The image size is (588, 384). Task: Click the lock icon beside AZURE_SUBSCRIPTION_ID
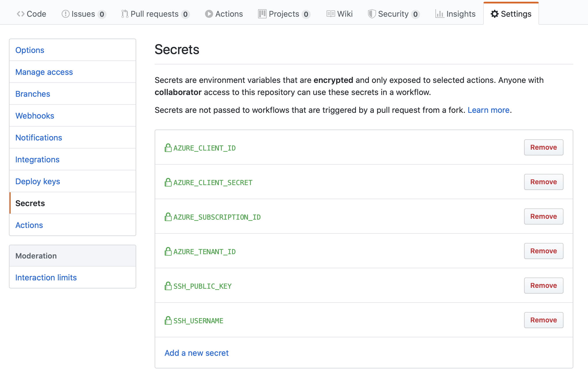pyautogui.click(x=168, y=217)
